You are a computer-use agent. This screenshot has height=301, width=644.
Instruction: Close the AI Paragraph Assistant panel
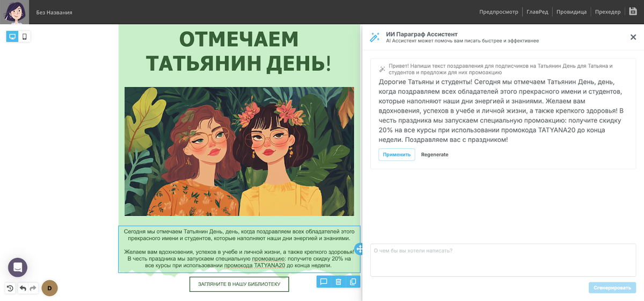(633, 37)
